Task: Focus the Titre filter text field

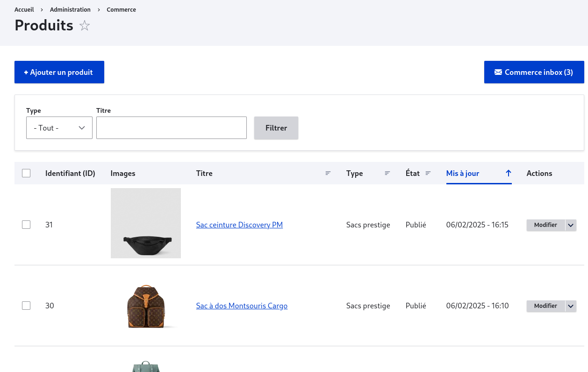Action: click(x=172, y=128)
